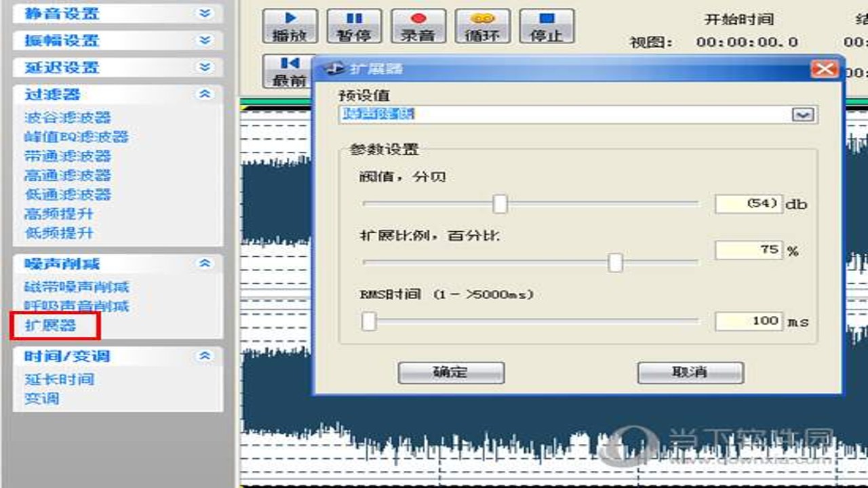This screenshot has width=868, height=488.
Task: Expand the 延迟设置 section chevron
Action: (205, 67)
